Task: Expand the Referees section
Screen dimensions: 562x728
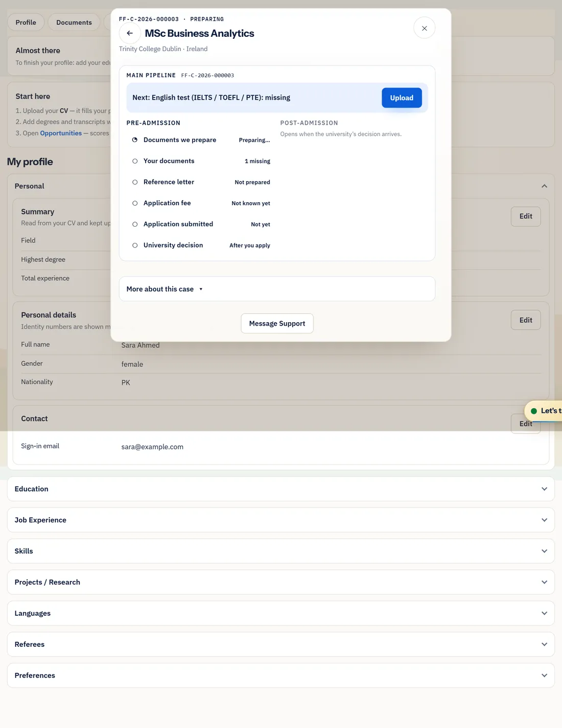Action: click(x=281, y=645)
